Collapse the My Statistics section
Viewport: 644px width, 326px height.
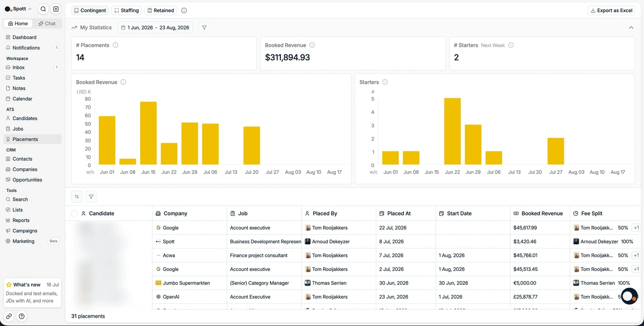coord(631,28)
